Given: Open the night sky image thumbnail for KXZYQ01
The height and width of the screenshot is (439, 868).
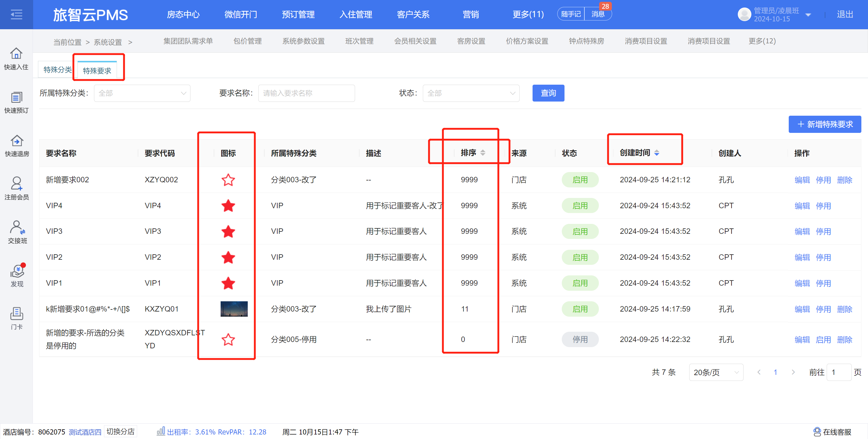Looking at the screenshot, I should 234,309.
